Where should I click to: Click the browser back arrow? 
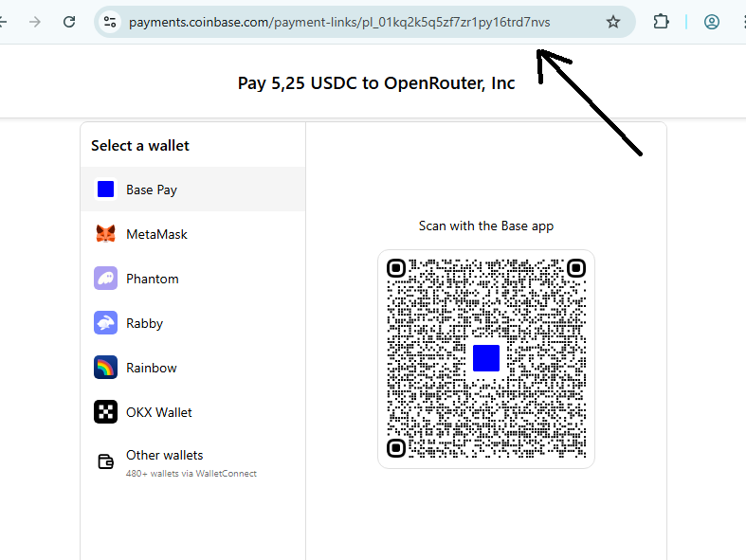(x=3, y=22)
